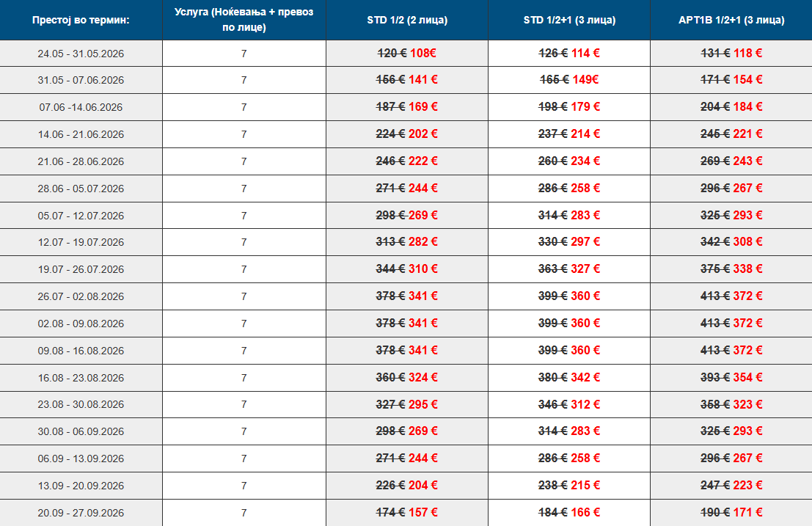Click the 12.07 - 19.07.2026 date cell
This screenshot has width=812, height=526.
point(81,242)
